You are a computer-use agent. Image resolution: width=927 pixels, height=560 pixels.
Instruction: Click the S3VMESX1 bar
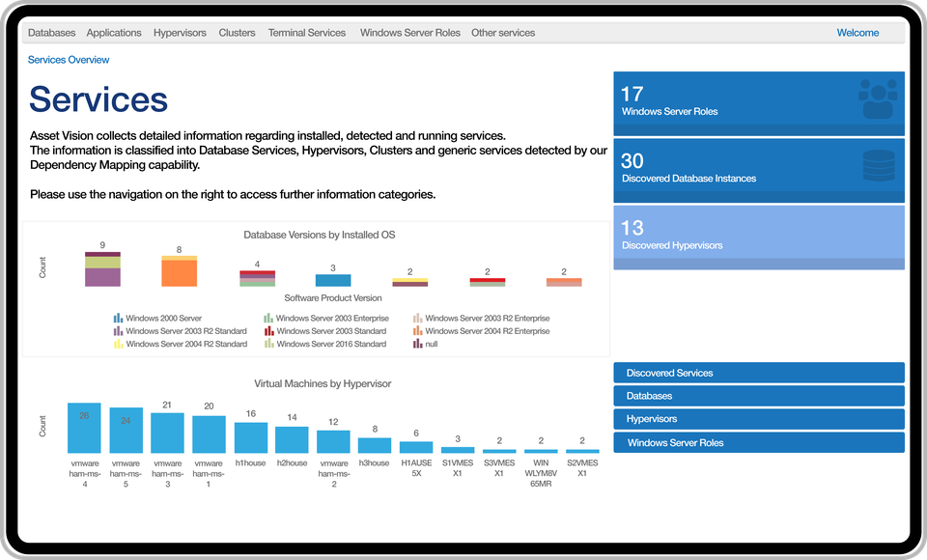pos(499,451)
